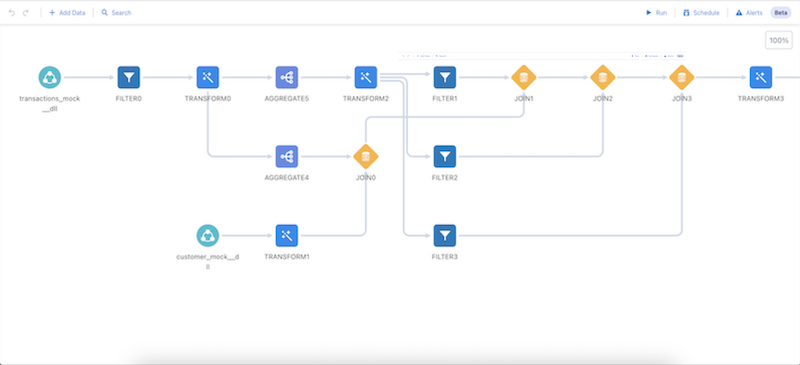Image resolution: width=800 pixels, height=365 pixels.
Task: Click the AGGREGATE4 label
Action: coord(287,178)
